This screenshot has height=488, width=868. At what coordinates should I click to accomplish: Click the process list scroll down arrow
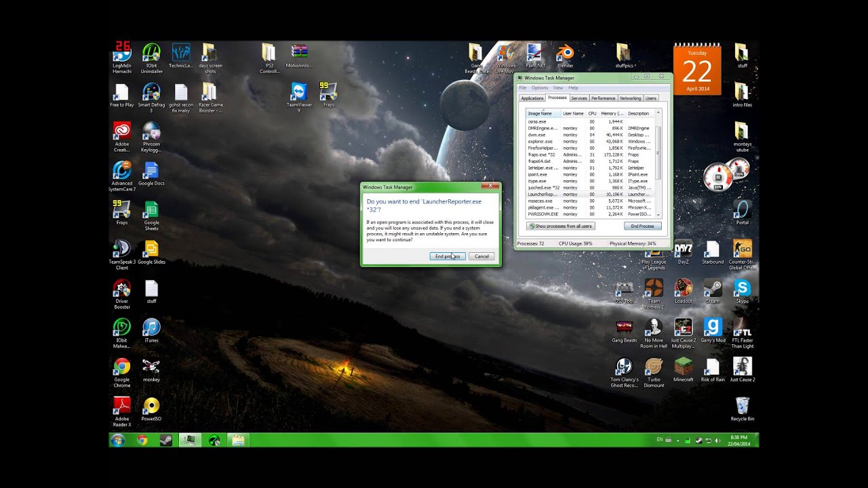point(658,215)
